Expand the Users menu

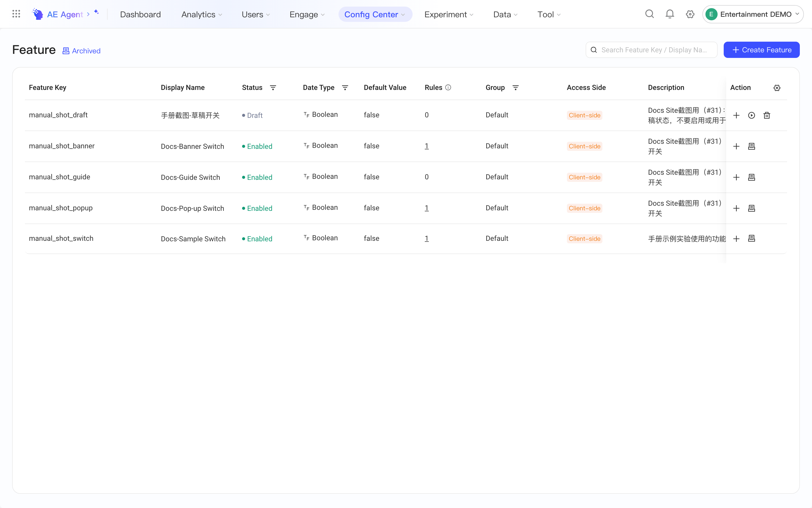tap(256, 14)
